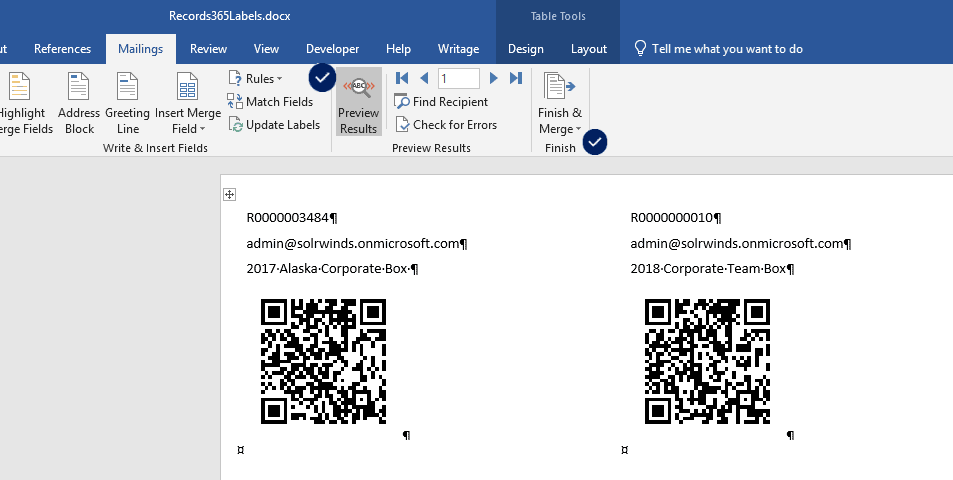The image size is (953, 480).
Task: Click the lightbulb icon by Tell me
Action: [639, 49]
